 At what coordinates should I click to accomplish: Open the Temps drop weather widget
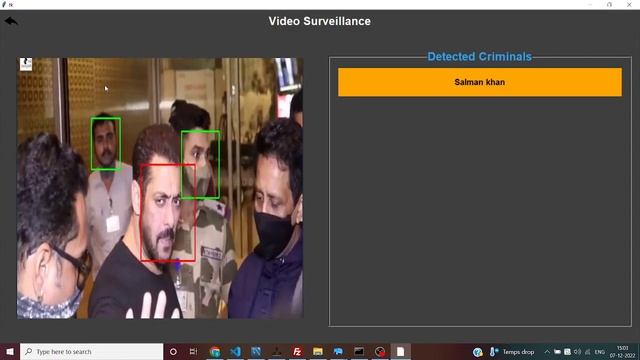pyautogui.click(x=512, y=351)
